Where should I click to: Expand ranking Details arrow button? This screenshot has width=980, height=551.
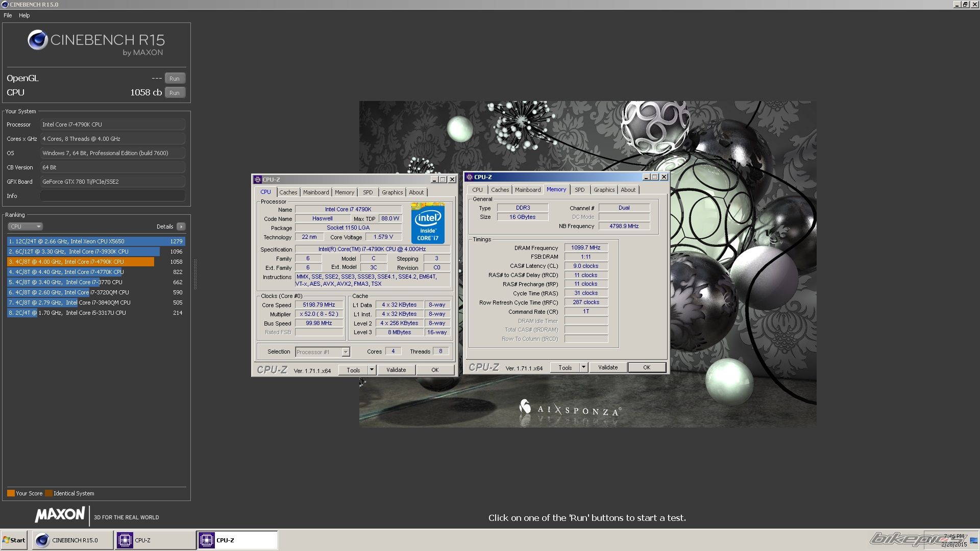pyautogui.click(x=181, y=227)
